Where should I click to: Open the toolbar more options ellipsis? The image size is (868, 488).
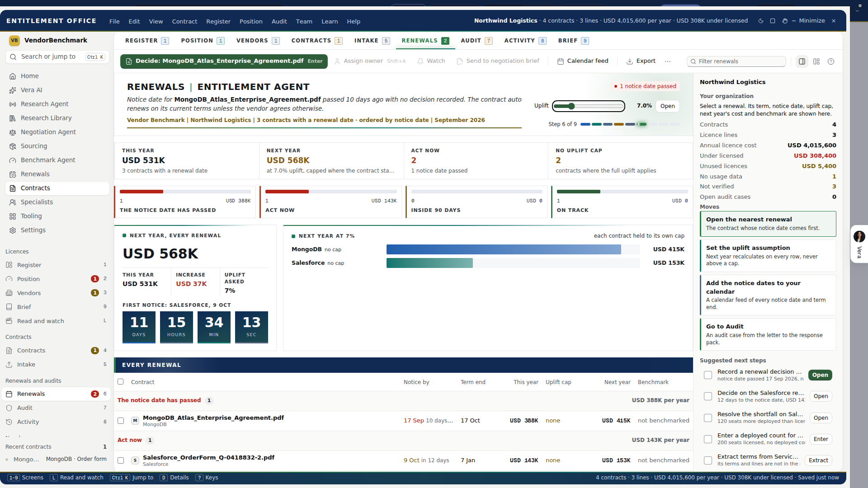point(668,61)
